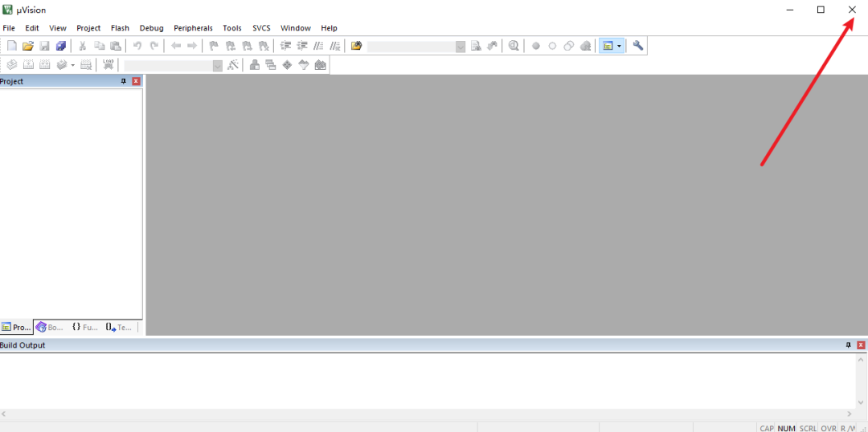
Task: Open the File menu
Action: coord(9,27)
